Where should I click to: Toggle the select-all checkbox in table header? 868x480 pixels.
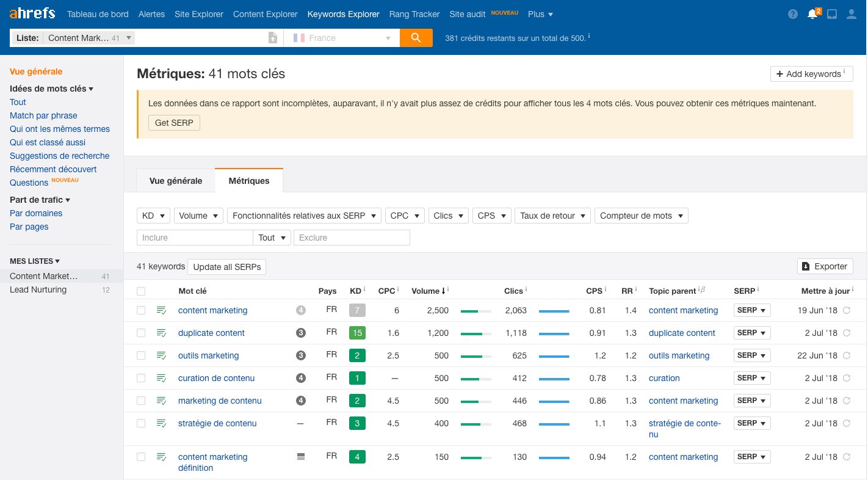[x=141, y=291]
